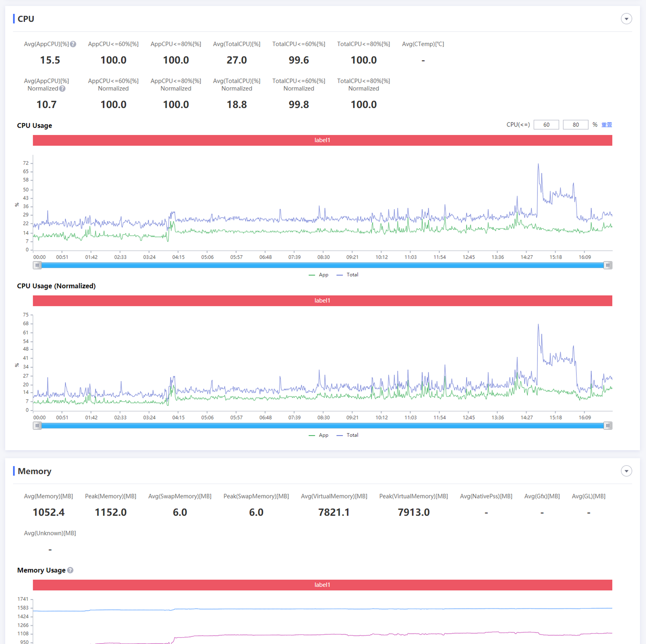Toggle Total series in Normalized chart legend
Viewport: 646px width, 644px height.
[x=348, y=435]
